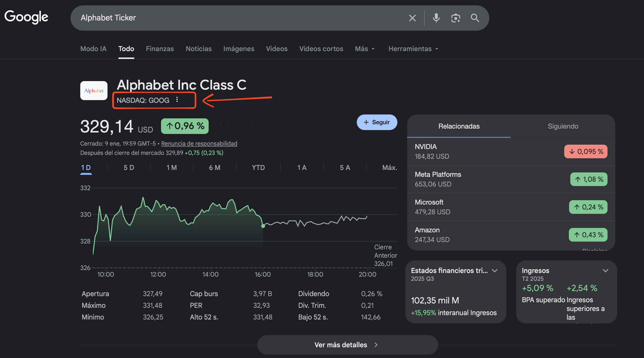Open Renuncia de responsabilidad link
The image size is (644, 358).
199,143
